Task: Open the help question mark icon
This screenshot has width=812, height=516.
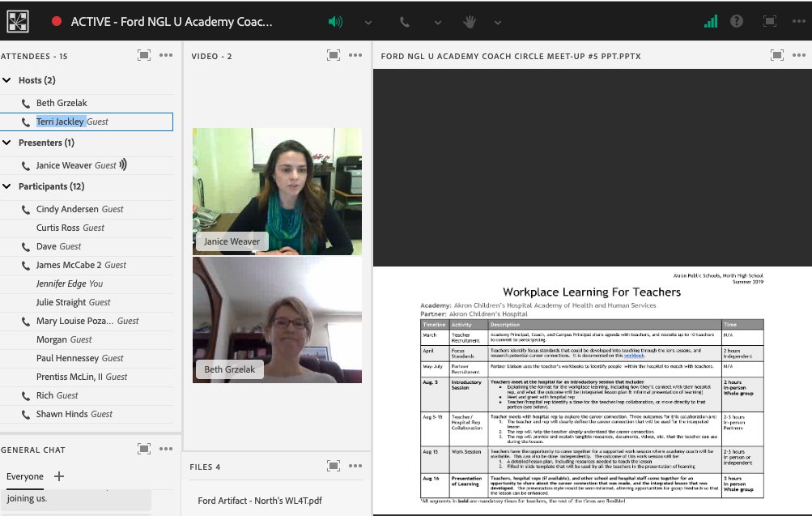Action: [x=737, y=21]
